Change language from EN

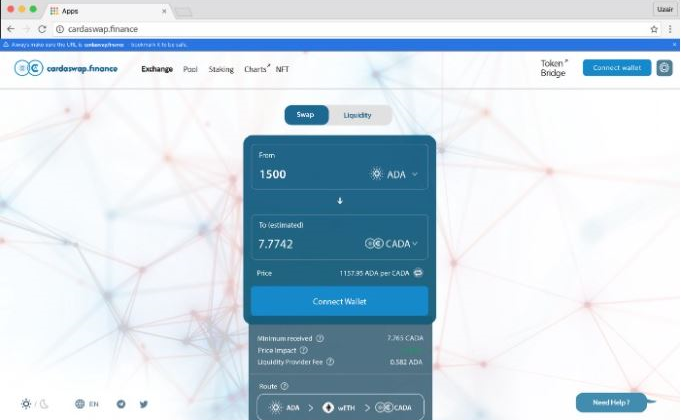tap(94, 404)
